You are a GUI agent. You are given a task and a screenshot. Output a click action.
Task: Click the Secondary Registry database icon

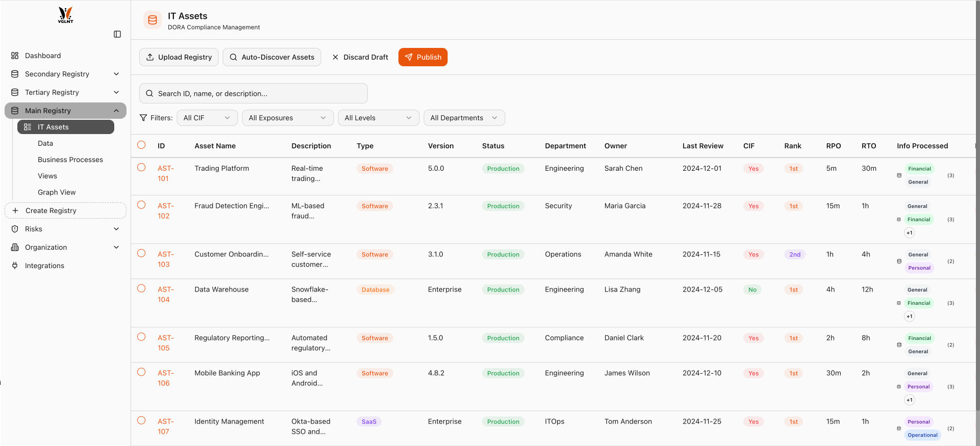click(15, 74)
